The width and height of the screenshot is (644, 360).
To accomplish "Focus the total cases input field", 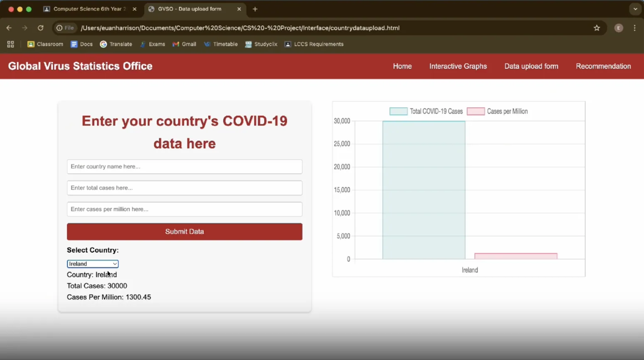I will (184, 188).
